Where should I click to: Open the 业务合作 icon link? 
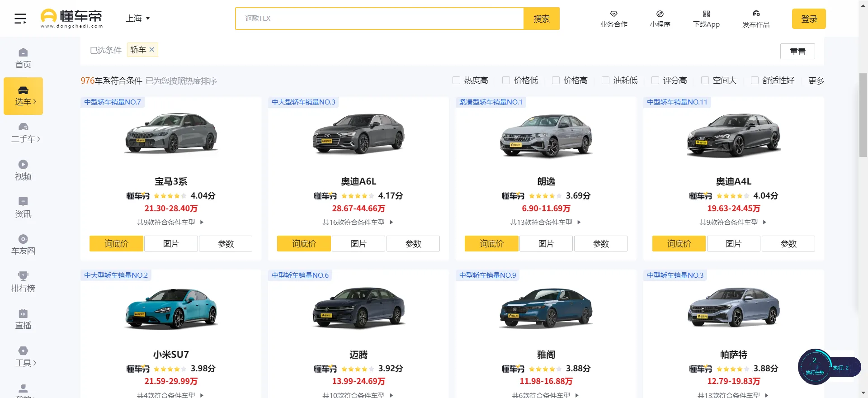(x=613, y=19)
